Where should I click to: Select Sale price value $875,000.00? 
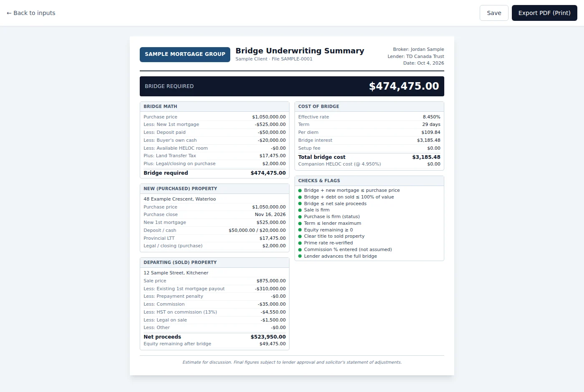tap(271, 281)
